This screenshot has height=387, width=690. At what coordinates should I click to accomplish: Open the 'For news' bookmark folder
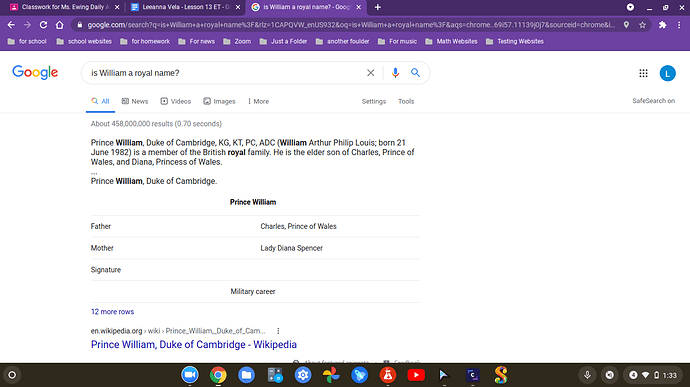click(196, 41)
